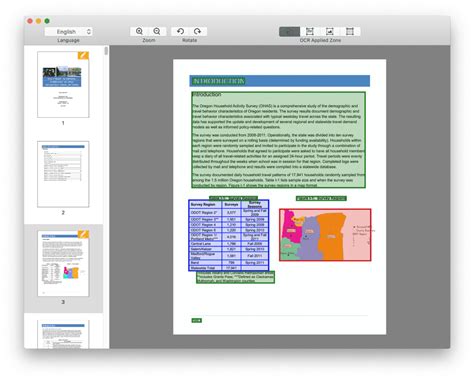The image size is (474, 380).
Task: Select the table zone OCR icon
Action: (x=350, y=32)
